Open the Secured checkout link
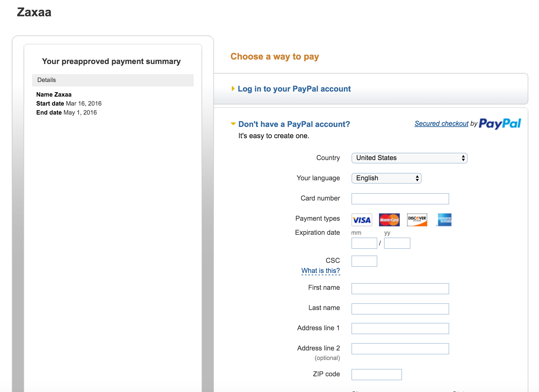This screenshot has height=392, width=539. tap(441, 124)
